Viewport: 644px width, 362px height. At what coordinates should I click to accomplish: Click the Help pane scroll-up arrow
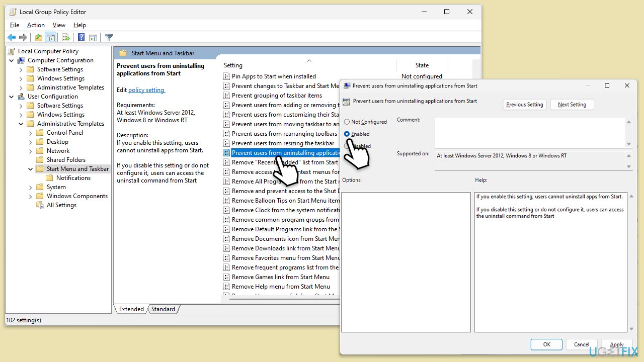632,196
